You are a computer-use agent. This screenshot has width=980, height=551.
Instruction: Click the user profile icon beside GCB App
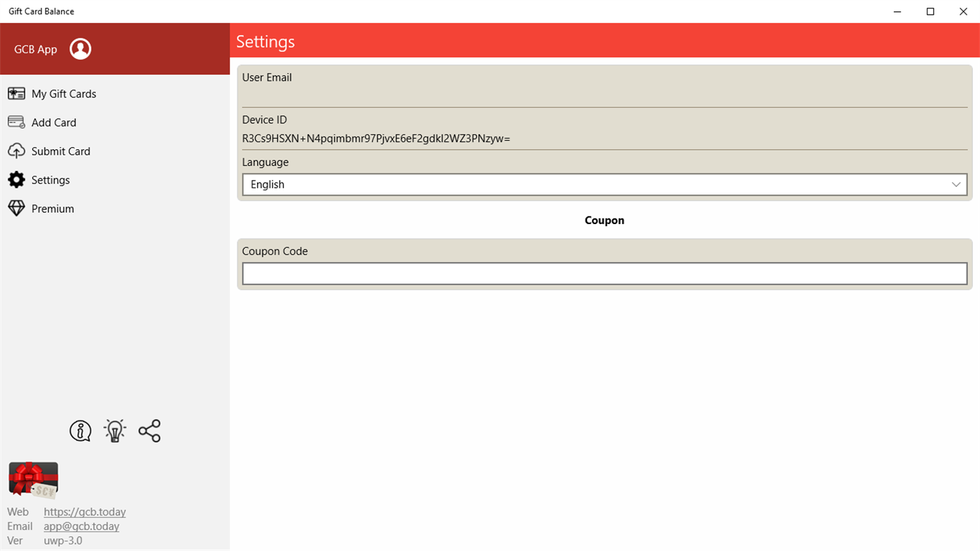[x=80, y=48]
